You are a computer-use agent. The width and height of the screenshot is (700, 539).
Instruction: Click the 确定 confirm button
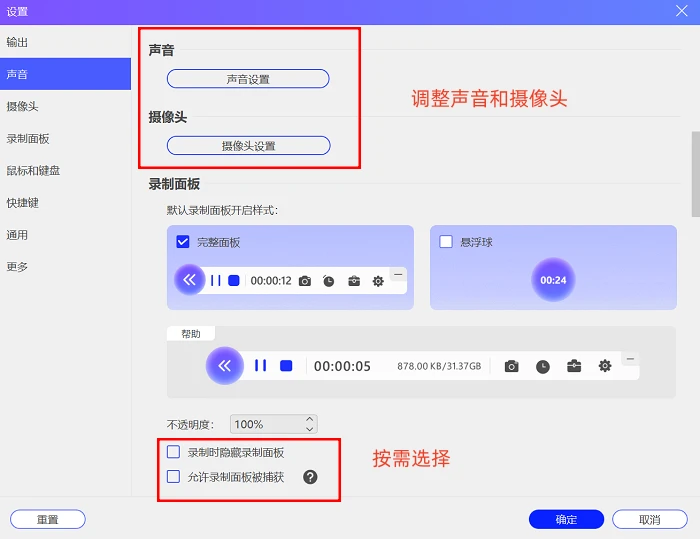(566, 519)
